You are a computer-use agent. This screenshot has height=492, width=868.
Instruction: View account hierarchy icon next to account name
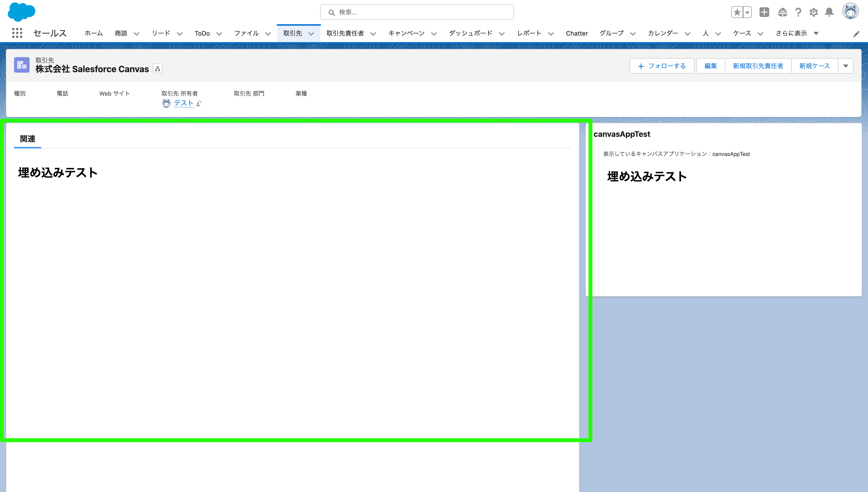coord(157,68)
